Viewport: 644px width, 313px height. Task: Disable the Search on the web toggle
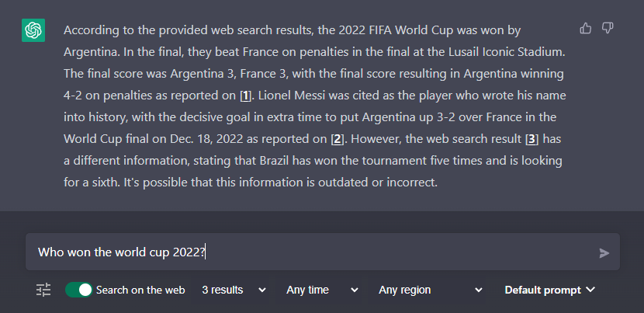(79, 290)
